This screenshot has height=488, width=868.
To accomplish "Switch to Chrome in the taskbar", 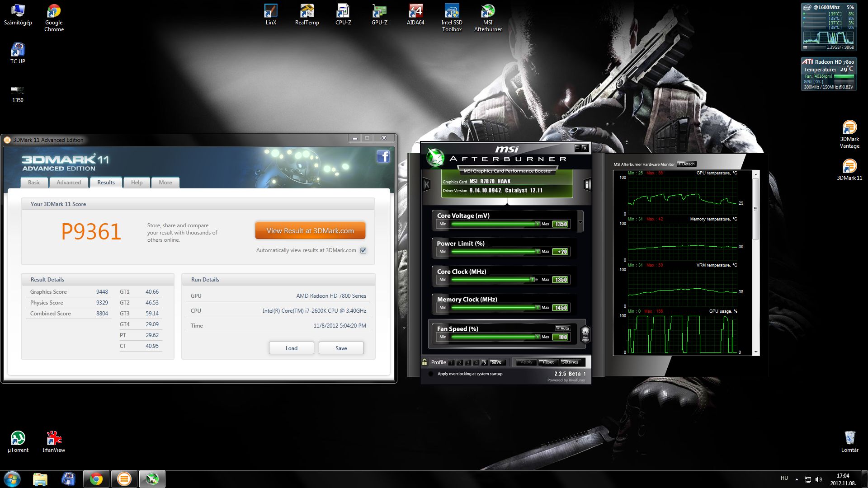I will tap(96, 479).
